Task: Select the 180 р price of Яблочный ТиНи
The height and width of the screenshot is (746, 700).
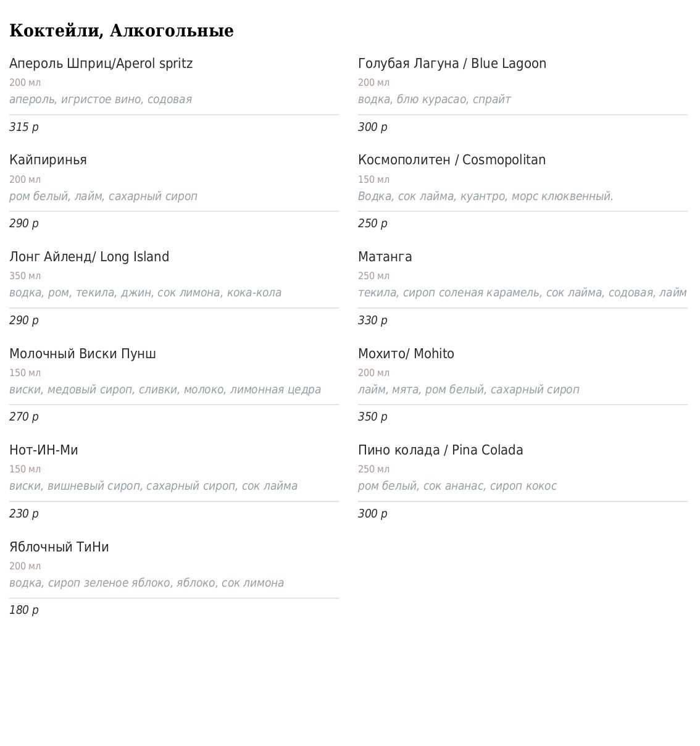Action: (24, 610)
